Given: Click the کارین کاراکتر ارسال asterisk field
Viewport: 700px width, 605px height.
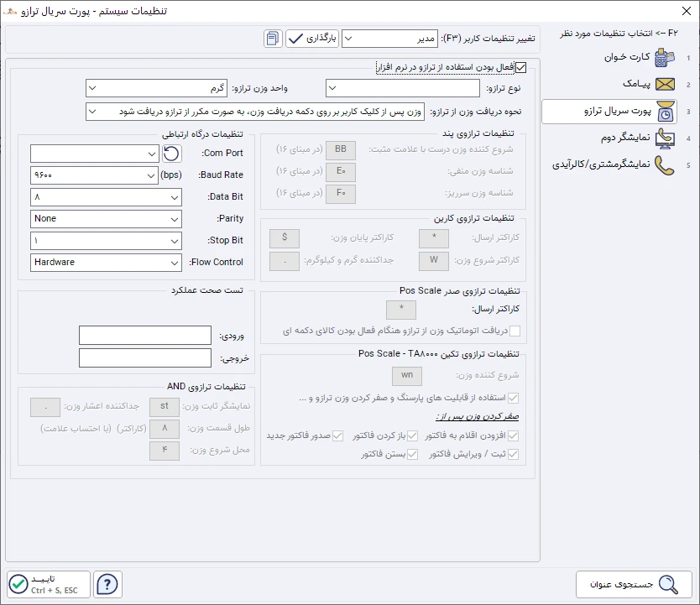Looking at the screenshot, I should tap(434, 238).
